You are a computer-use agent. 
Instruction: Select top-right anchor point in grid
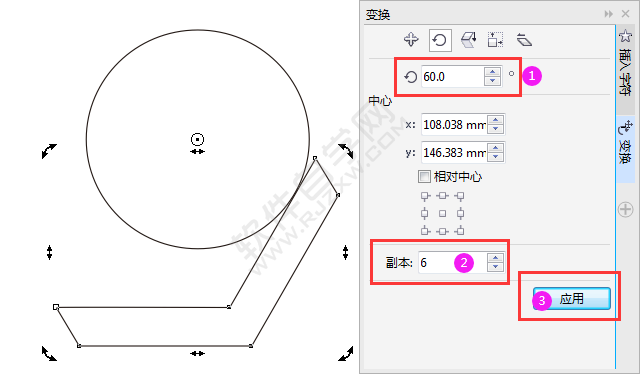point(460,196)
